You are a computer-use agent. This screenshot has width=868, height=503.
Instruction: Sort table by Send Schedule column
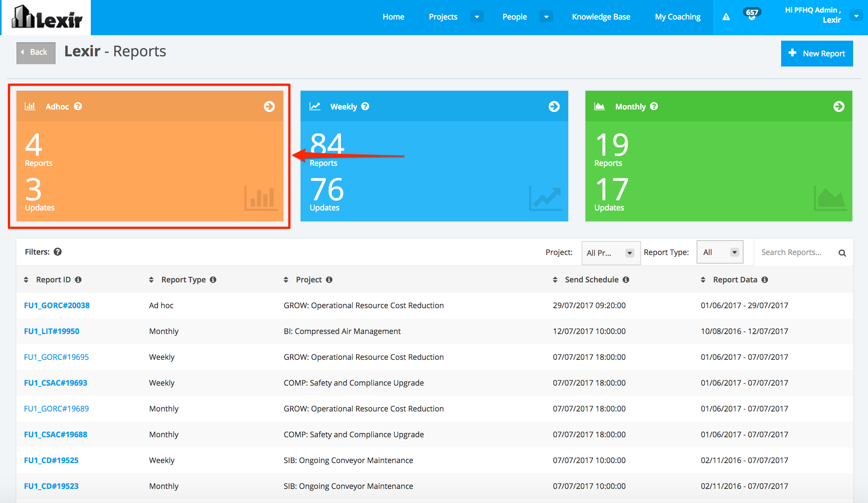(x=555, y=280)
